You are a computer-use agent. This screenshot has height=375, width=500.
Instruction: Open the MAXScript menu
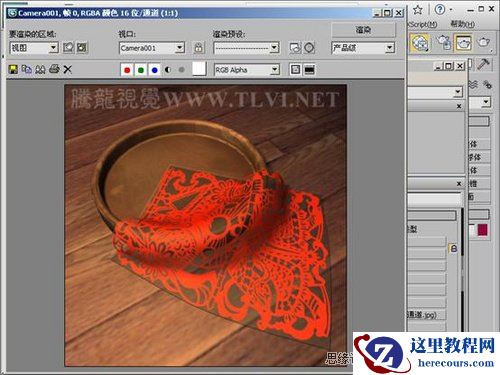[x=423, y=24]
